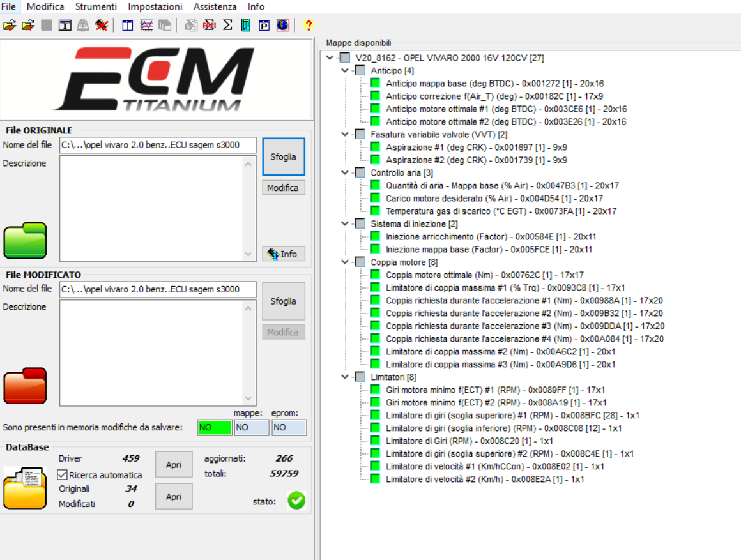Click Sfoglia for the original file
The width and height of the screenshot is (741, 560).
click(x=284, y=156)
